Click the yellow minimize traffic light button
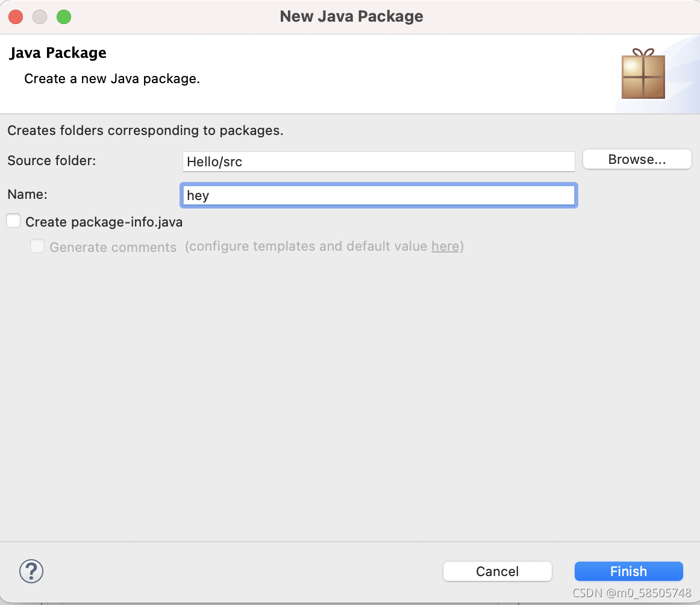 point(39,17)
